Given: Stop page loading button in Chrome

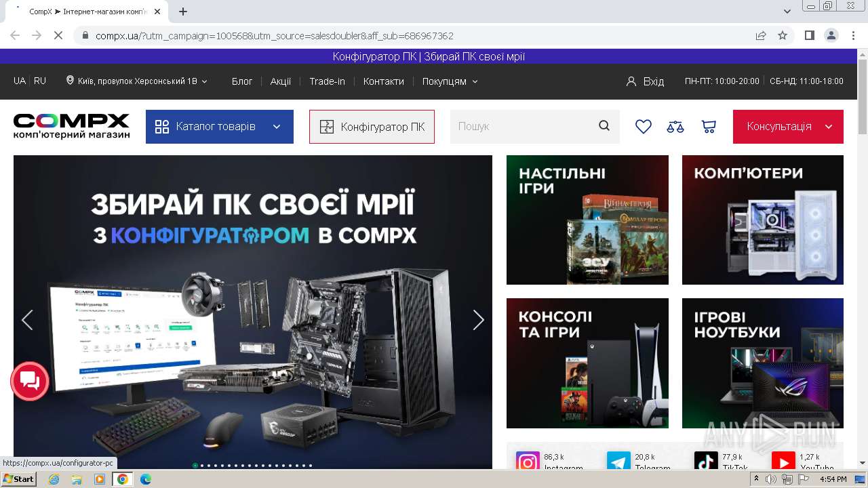Looking at the screenshot, I should (x=58, y=35).
